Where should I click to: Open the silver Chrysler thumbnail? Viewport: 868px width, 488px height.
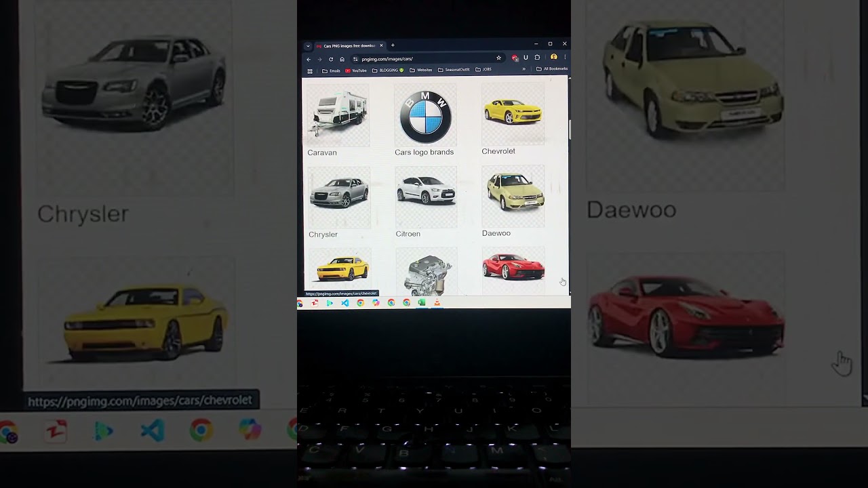click(339, 197)
